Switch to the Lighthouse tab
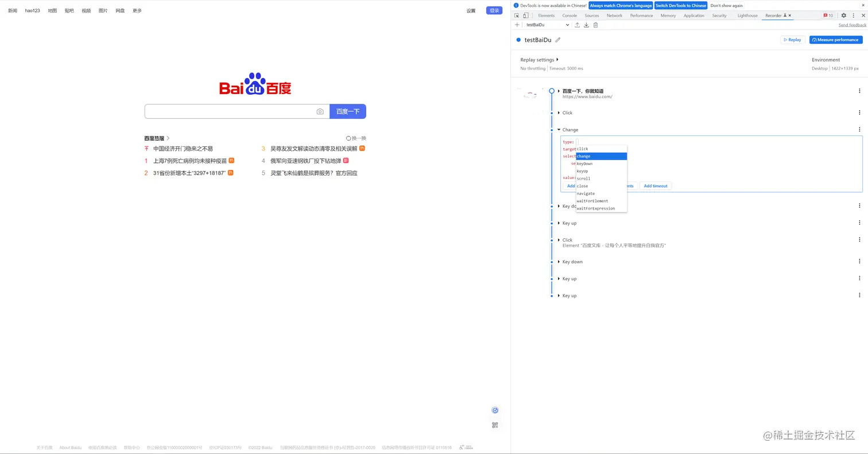 (747, 15)
